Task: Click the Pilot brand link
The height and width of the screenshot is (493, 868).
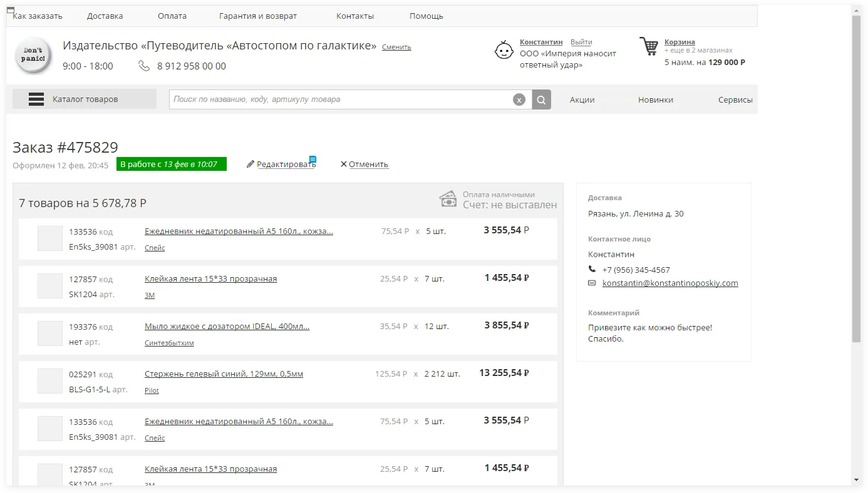Action: pos(152,390)
